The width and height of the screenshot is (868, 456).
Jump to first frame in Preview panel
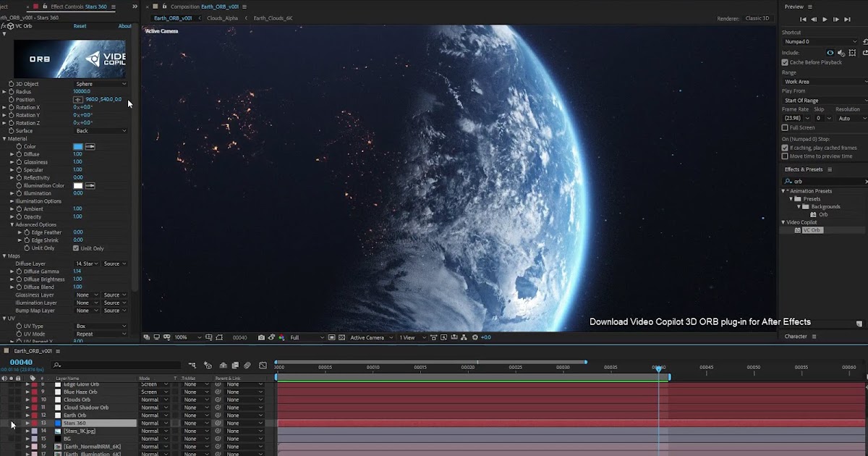point(803,20)
